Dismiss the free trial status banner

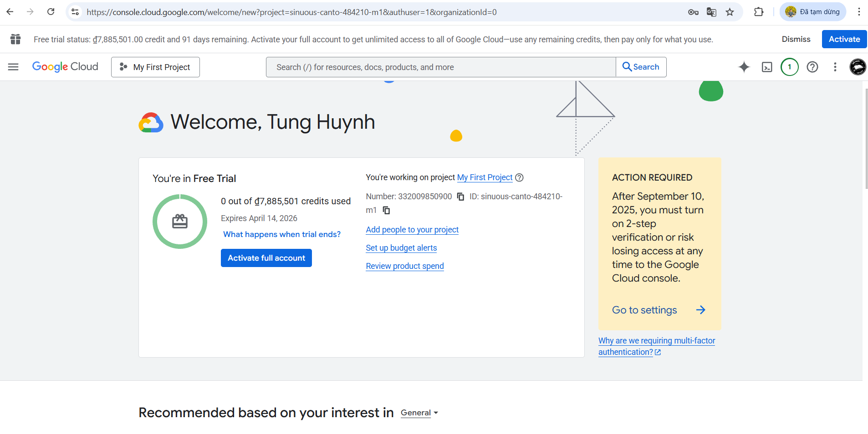click(x=796, y=39)
